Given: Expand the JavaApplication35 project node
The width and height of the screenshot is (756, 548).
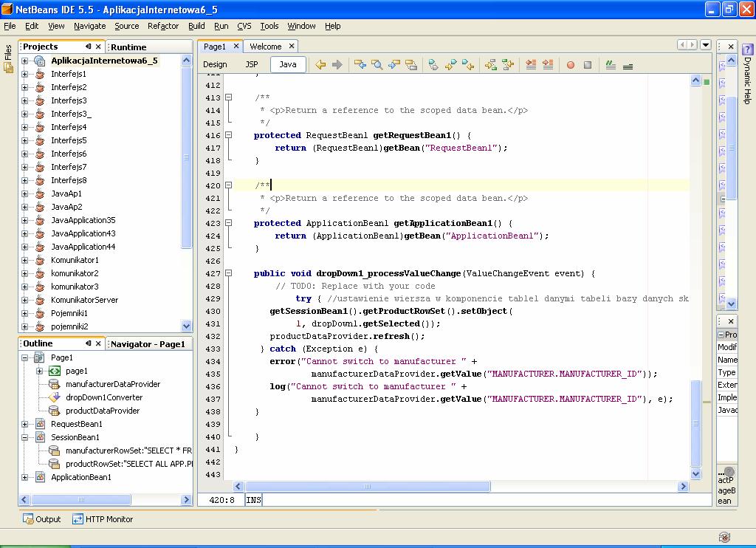Looking at the screenshot, I should point(24,220).
